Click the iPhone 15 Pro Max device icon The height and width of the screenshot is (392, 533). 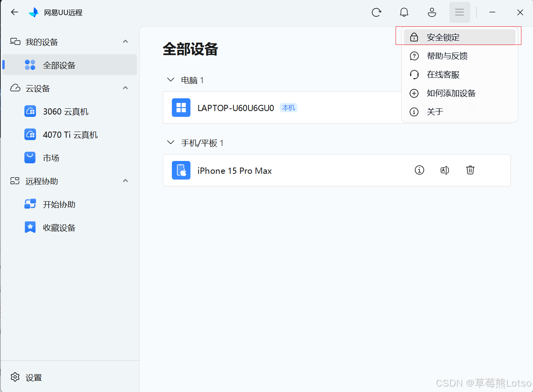click(x=181, y=170)
